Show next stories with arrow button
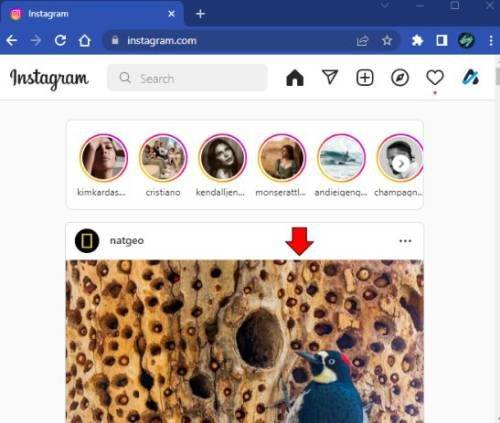The image size is (500, 423). point(401,164)
